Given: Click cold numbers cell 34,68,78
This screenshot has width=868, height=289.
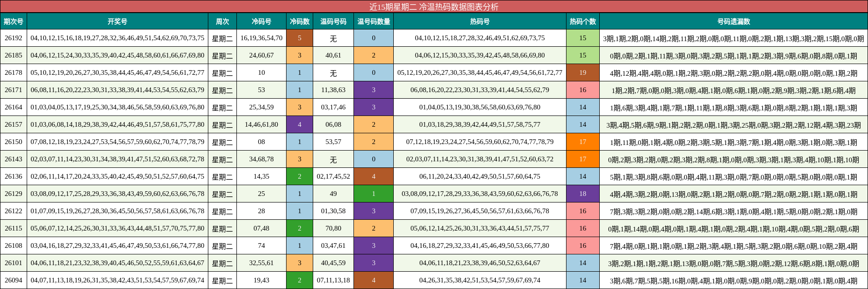Looking at the screenshot, I should click(261, 159).
